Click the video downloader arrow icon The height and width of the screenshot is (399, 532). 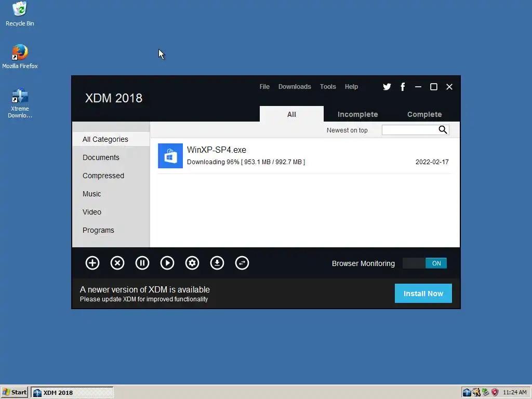[x=217, y=263]
